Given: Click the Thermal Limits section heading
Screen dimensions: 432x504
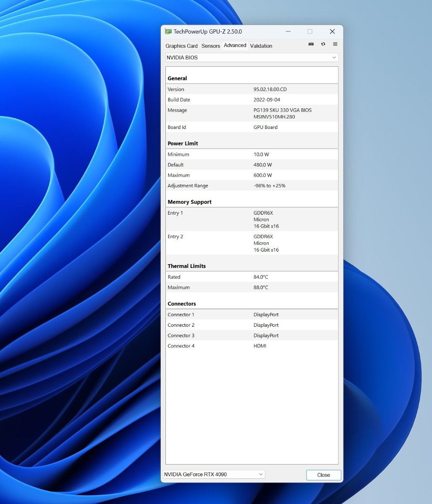Looking at the screenshot, I should click(186, 266).
